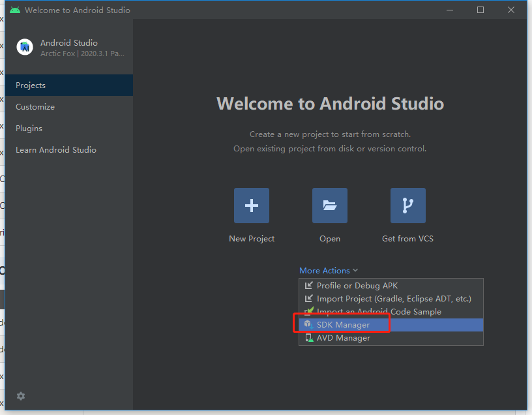The width and height of the screenshot is (532, 415).
Task: Click 'Create a new project to start from scratch.'
Action: (330, 134)
